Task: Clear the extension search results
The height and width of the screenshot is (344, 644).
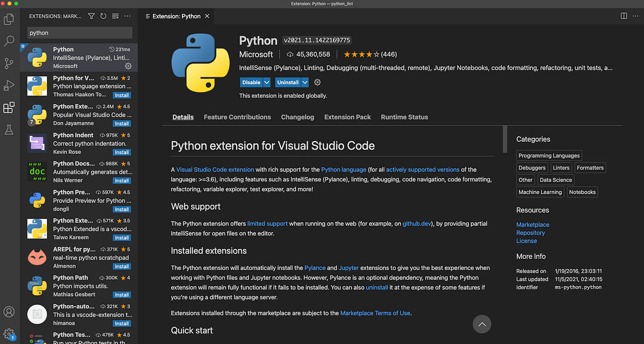Action: coord(115,16)
